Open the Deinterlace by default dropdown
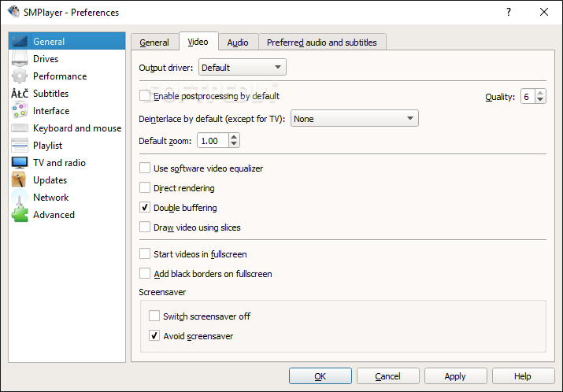The height and width of the screenshot is (392, 563). [x=354, y=118]
